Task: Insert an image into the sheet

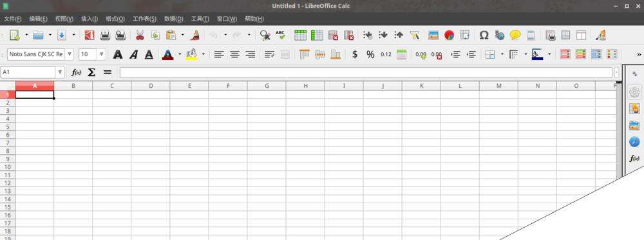Action: click(x=433, y=35)
